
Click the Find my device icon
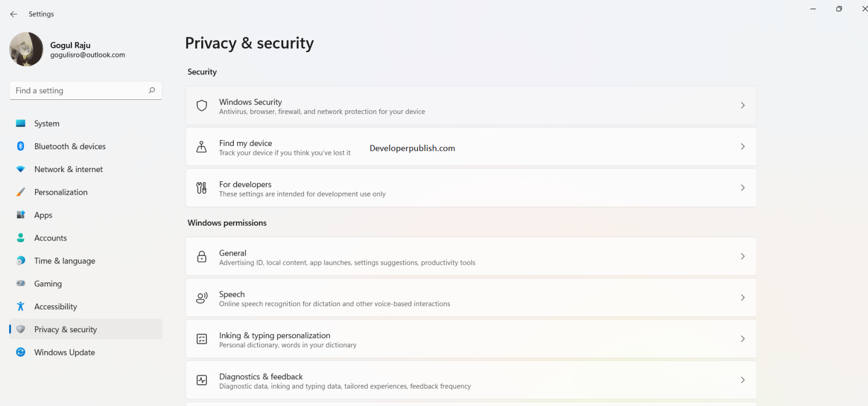pos(201,147)
